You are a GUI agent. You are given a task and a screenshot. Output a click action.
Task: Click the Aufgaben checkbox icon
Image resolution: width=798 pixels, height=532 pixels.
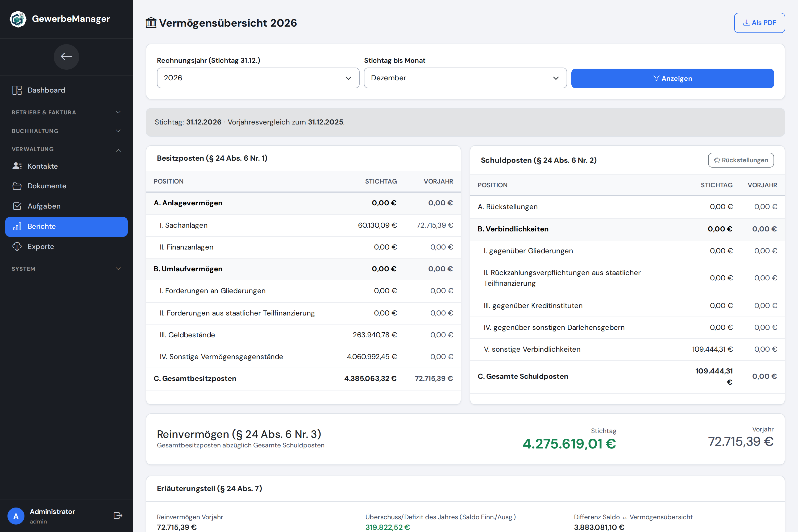click(17, 206)
